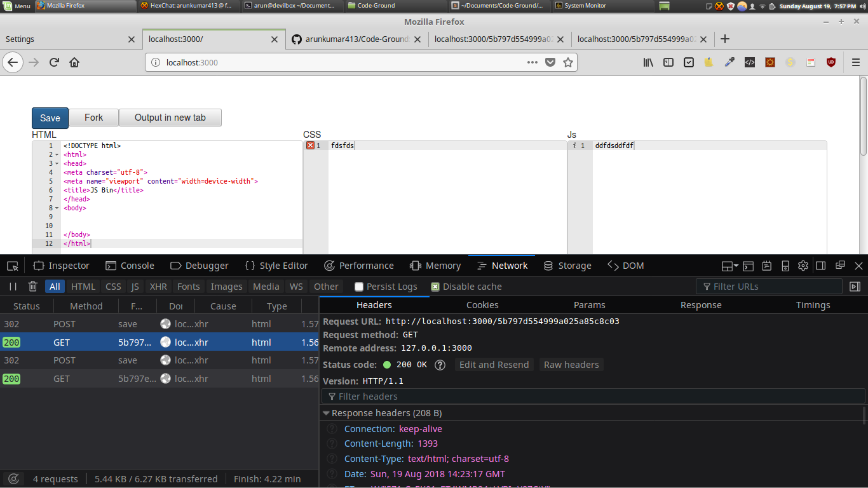
Task: Show Raw headers
Action: point(571,365)
